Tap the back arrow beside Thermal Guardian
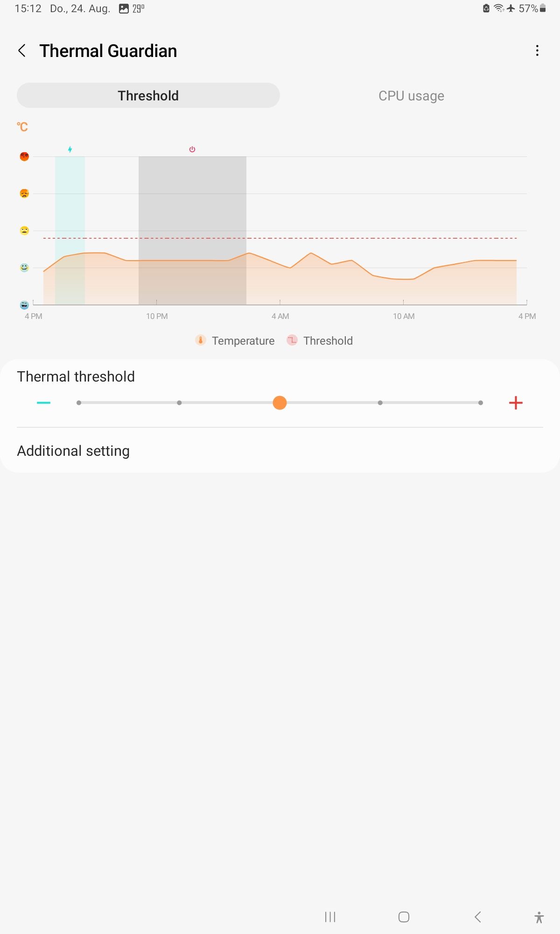This screenshot has height=934, width=560. click(22, 51)
